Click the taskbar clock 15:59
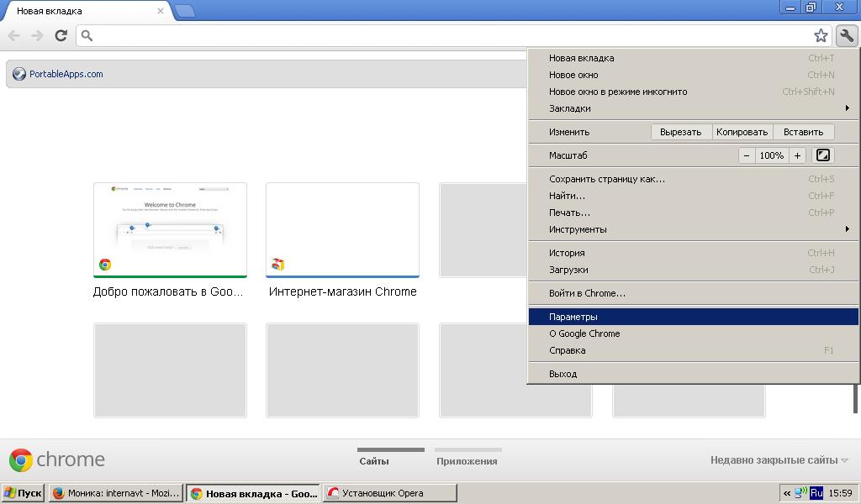This screenshot has height=504, width=861. pyautogui.click(x=840, y=493)
